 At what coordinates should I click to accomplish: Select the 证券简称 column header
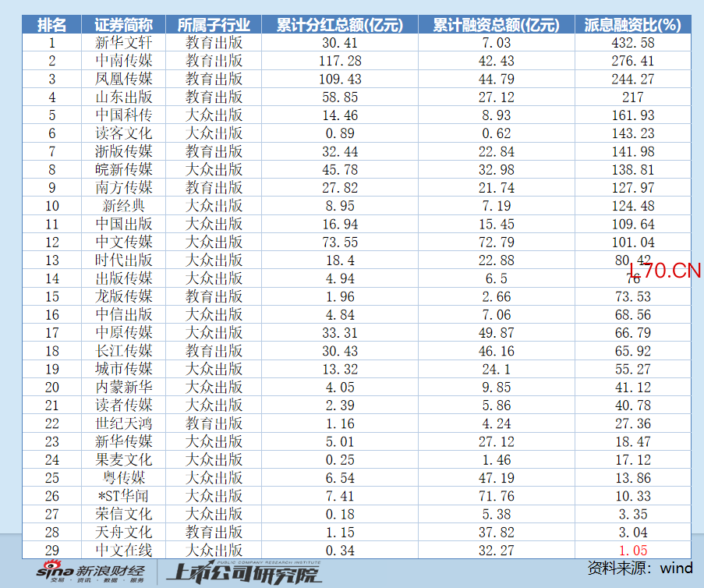coord(124,25)
